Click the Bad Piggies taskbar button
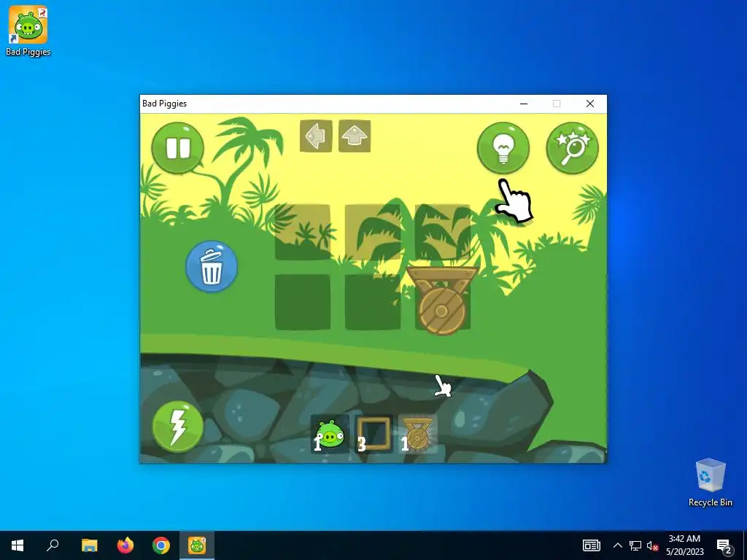 click(x=197, y=545)
